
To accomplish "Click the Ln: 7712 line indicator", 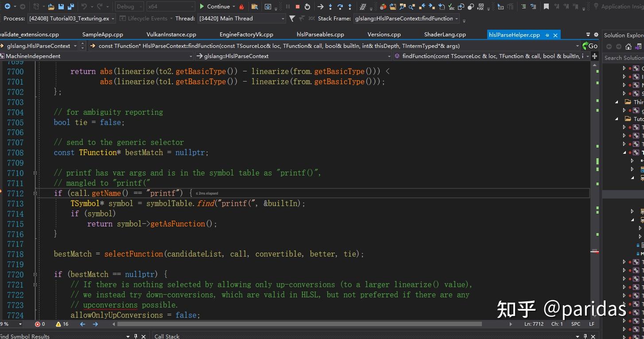I will click(534, 324).
